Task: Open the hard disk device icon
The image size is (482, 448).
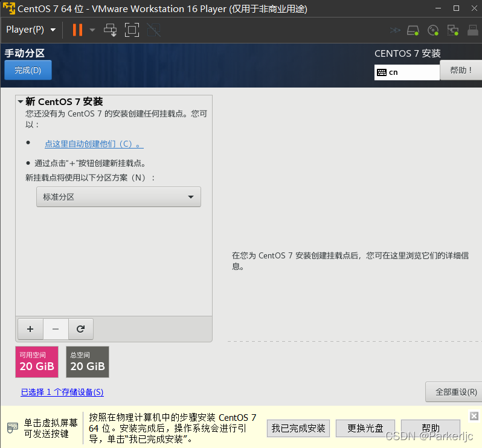Action: pyautogui.click(x=413, y=30)
